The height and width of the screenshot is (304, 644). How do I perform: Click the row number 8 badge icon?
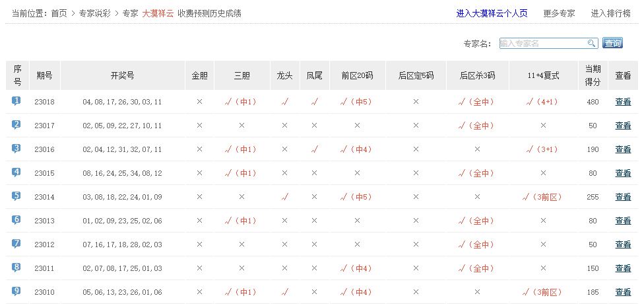[x=16, y=268]
